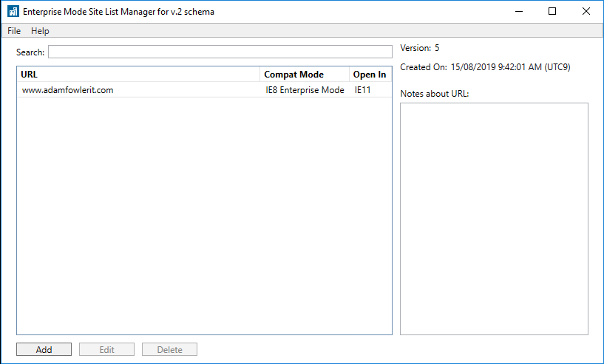This screenshot has height=364, width=604.
Task: Select the www.adamfowlerit.com URL entry
Action: point(68,90)
